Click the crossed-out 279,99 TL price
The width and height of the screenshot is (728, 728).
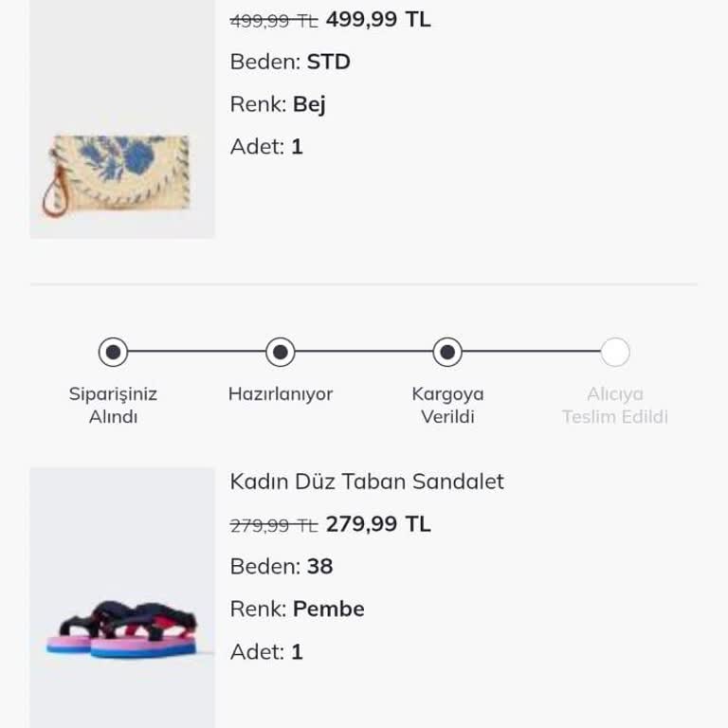pos(274,525)
